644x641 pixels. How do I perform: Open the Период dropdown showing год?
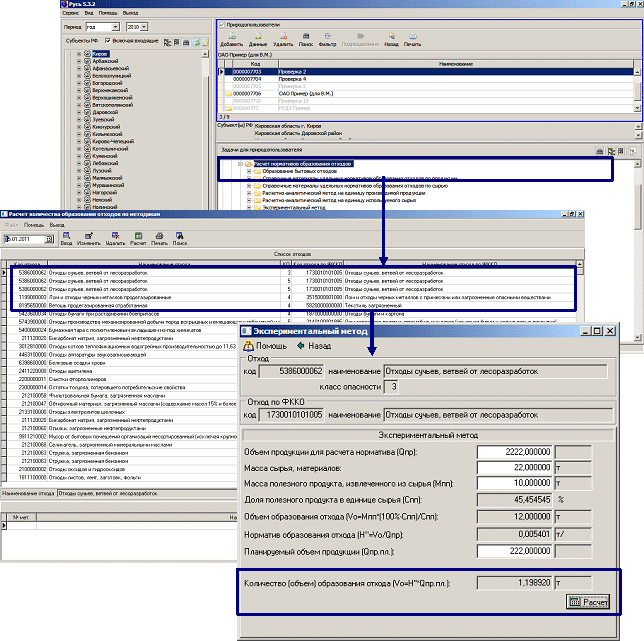tap(116, 27)
